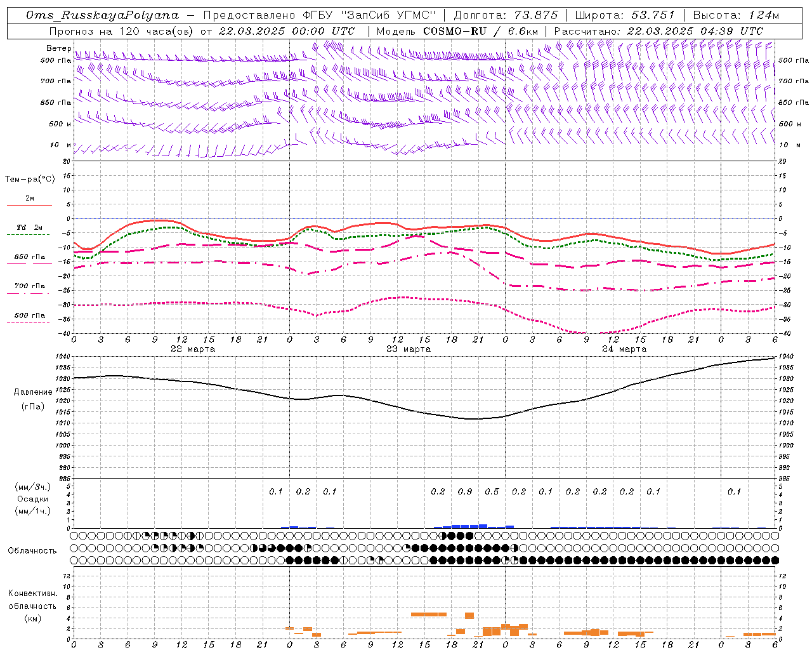Select the 700 гПа temperature legend entry
Screen dimensions: 812x650
(29, 286)
